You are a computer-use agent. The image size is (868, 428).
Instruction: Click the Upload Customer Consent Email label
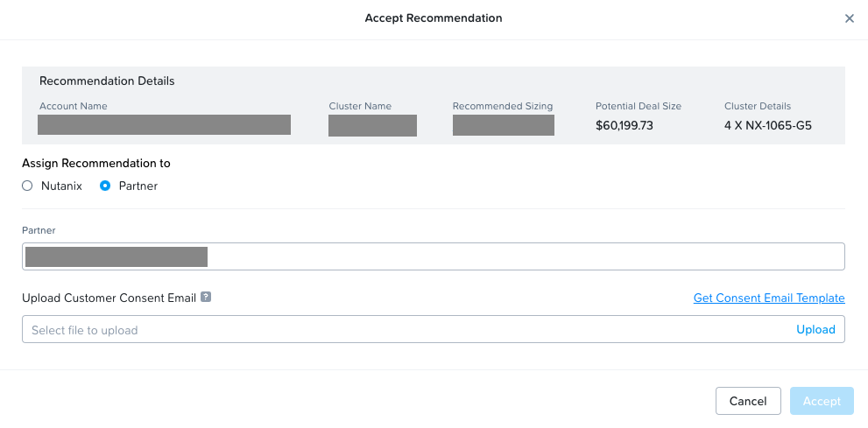click(x=109, y=298)
